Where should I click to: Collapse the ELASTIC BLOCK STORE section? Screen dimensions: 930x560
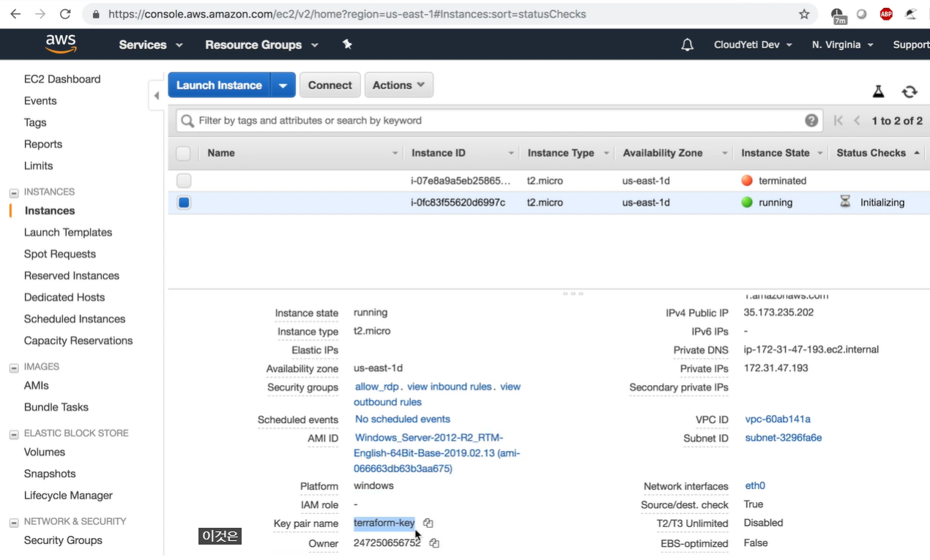click(x=14, y=434)
